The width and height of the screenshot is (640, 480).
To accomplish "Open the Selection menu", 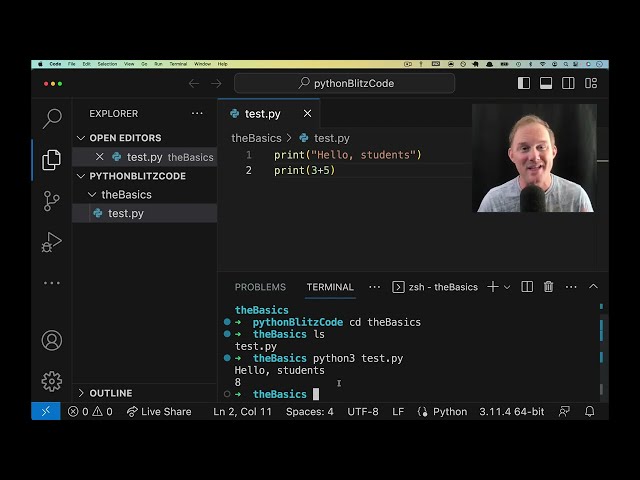I will [107, 64].
